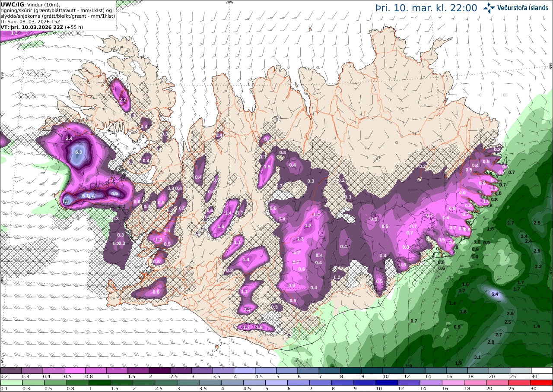Image resolution: width=553 pixels, height=392 pixels.
Task: Click the Veðurstofa Íslands logo emblem
Action: [489, 8]
